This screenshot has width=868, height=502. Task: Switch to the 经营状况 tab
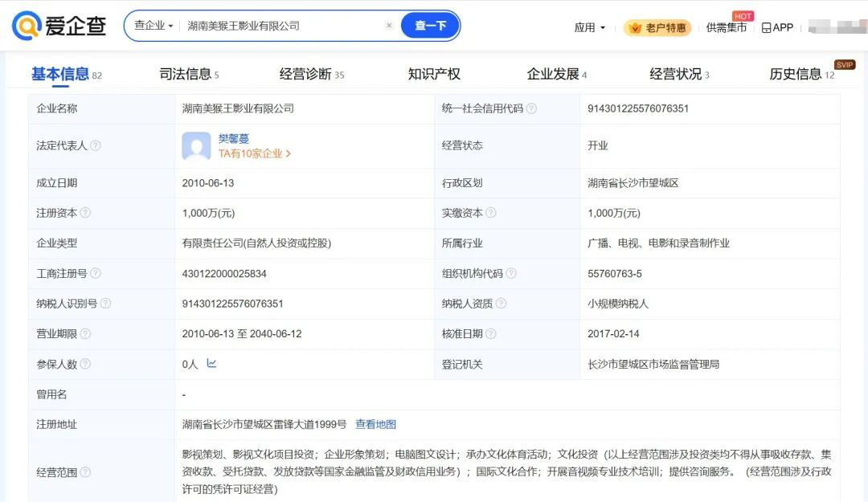pos(679,74)
